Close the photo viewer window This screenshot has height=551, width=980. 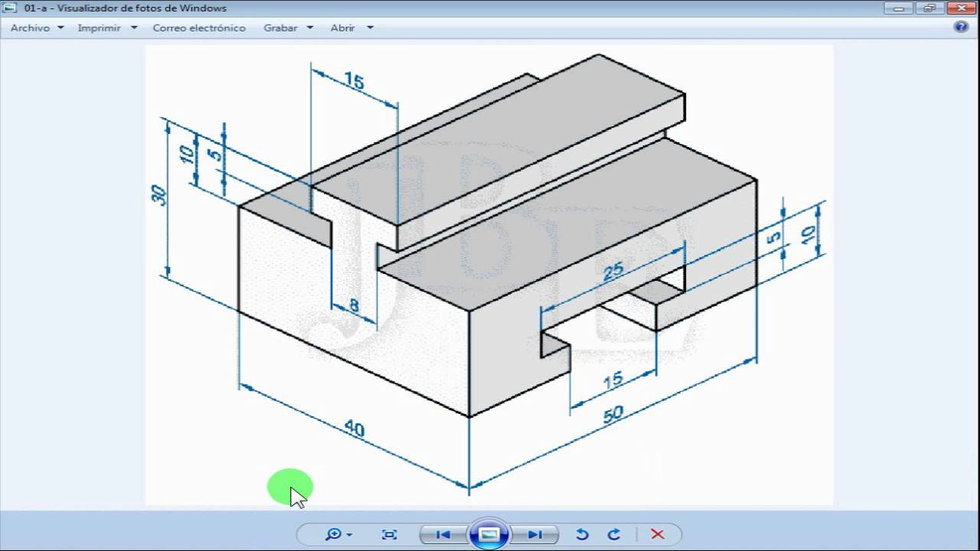coord(960,8)
